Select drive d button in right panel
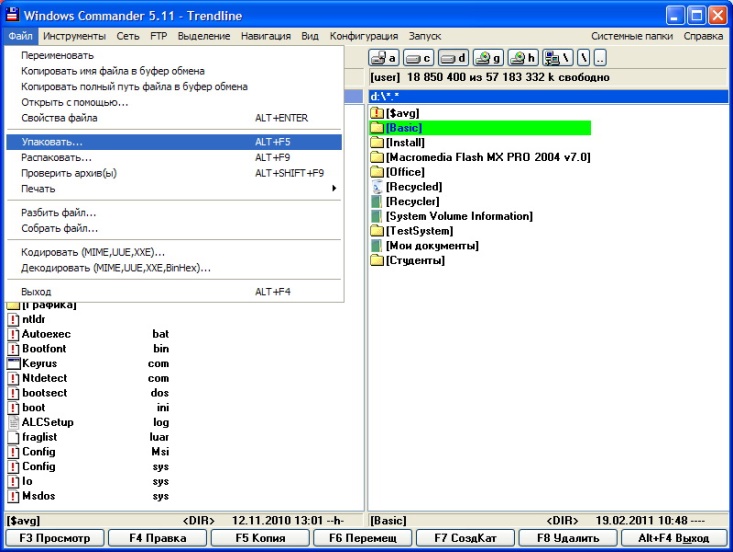The width and height of the screenshot is (733, 552). point(453,58)
